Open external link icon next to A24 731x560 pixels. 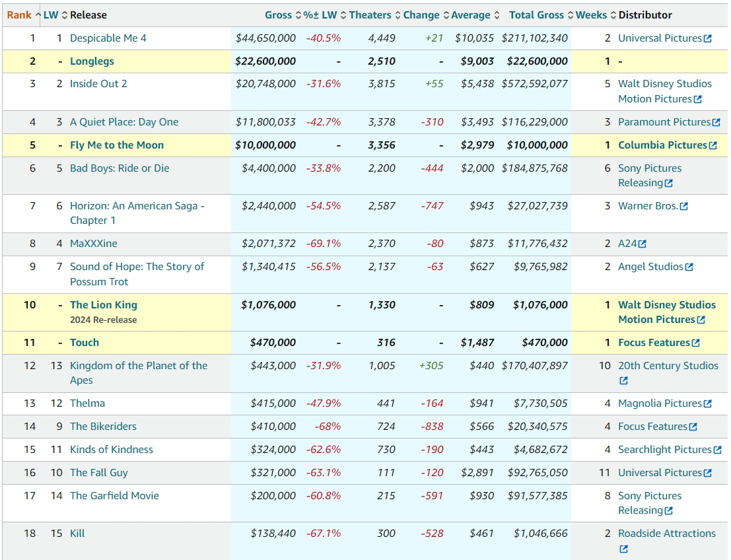pos(643,244)
